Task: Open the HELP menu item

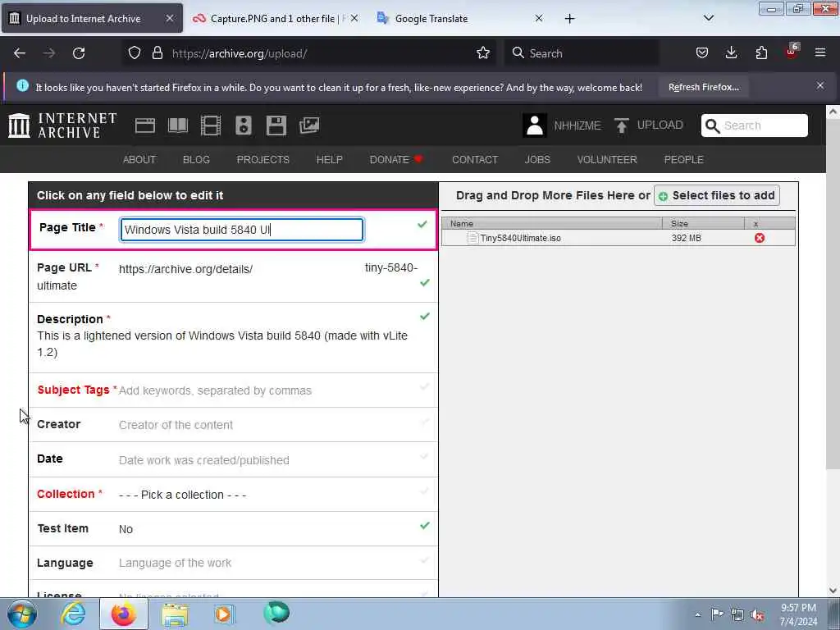Action: [x=330, y=160]
